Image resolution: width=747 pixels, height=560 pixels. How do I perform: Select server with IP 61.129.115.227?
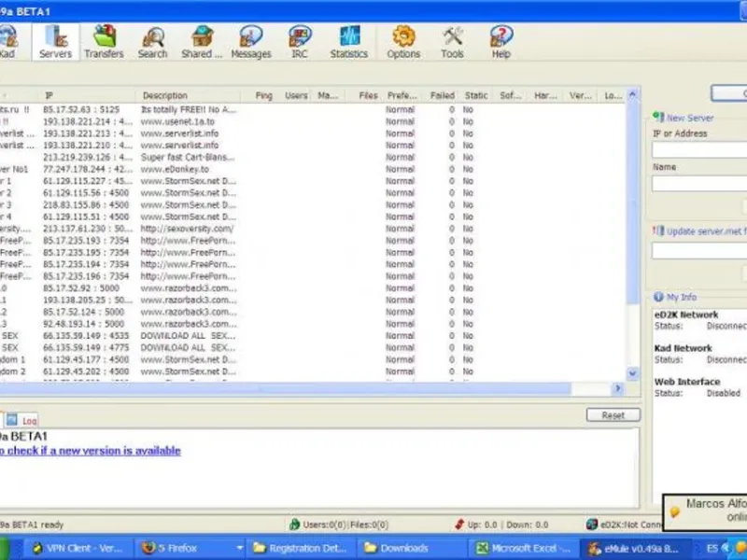(313, 181)
